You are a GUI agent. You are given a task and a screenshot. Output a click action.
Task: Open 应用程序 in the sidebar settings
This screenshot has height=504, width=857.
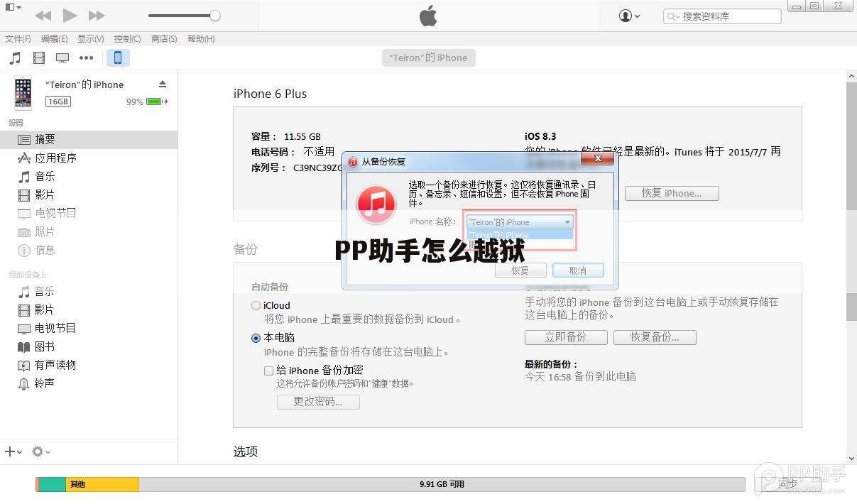89,158
